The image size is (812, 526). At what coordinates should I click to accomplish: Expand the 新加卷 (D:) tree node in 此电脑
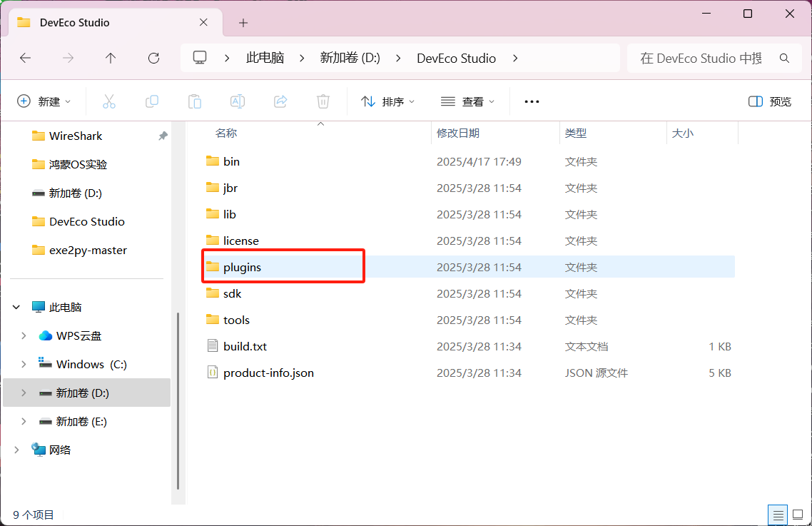[x=24, y=393]
